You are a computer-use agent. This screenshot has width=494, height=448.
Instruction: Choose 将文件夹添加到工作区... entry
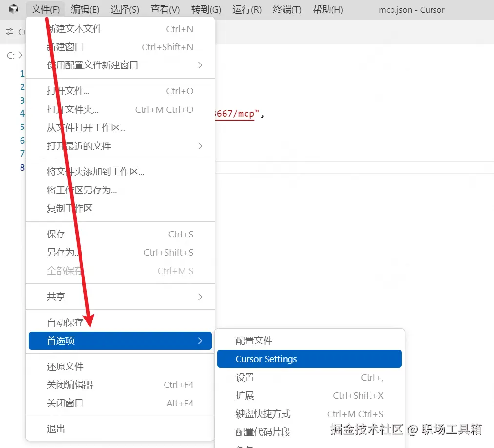click(x=120, y=171)
